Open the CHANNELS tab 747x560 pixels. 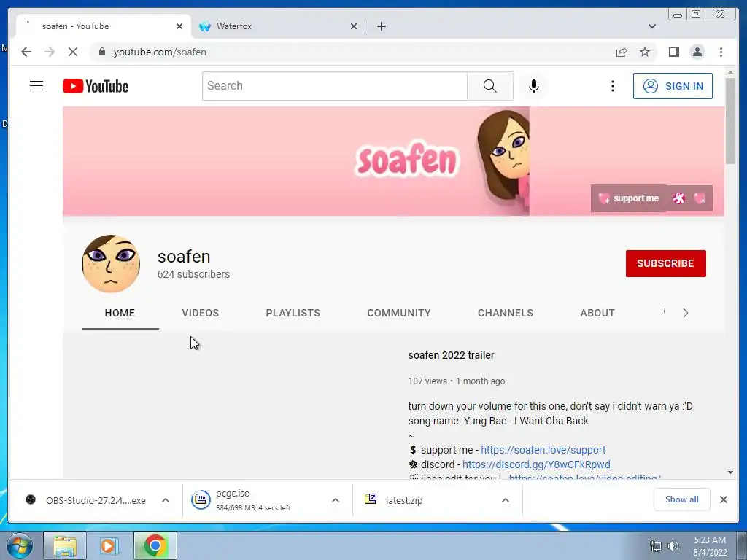(x=506, y=313)
